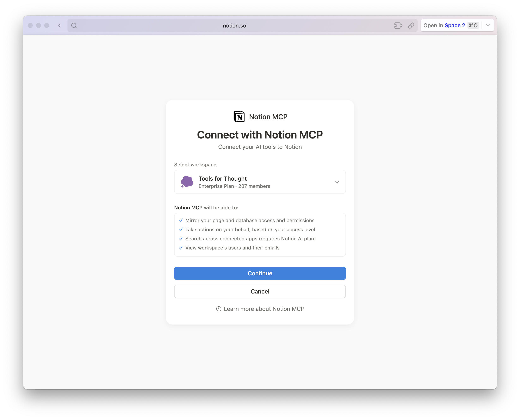The width and height of the screenshot is (520, 420).
Task: Expand the chevron next to Open in Space 2
Action: 488,25
